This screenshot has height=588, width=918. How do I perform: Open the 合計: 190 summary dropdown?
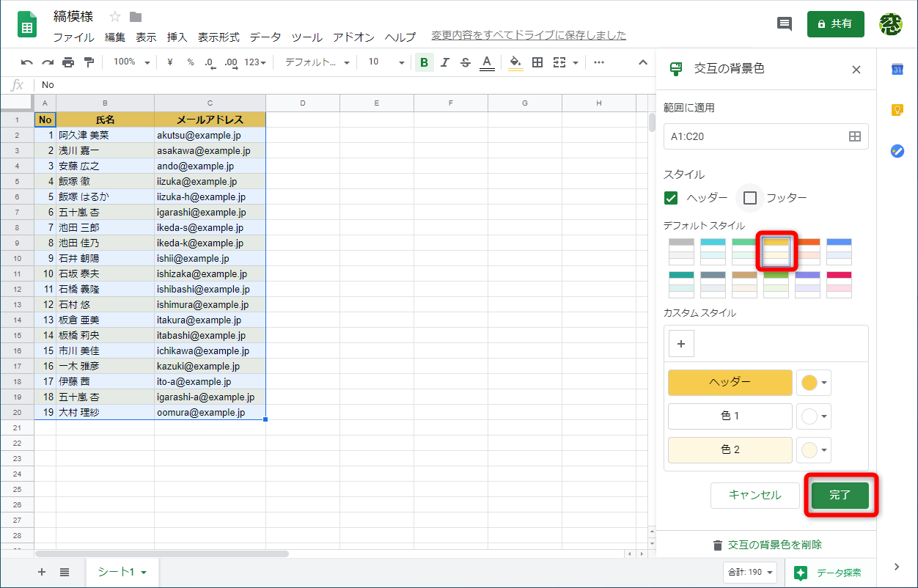point(749,572)
